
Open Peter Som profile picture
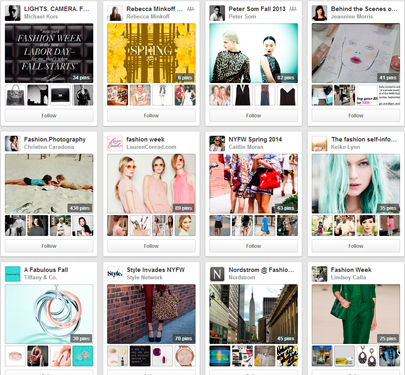[217, 13]
